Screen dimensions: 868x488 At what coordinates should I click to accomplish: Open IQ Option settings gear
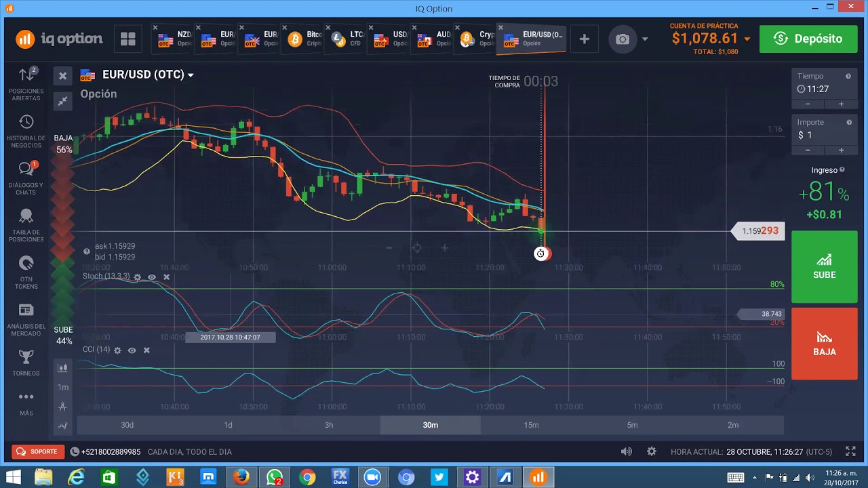pyautogui.click(x=652, y=451)
